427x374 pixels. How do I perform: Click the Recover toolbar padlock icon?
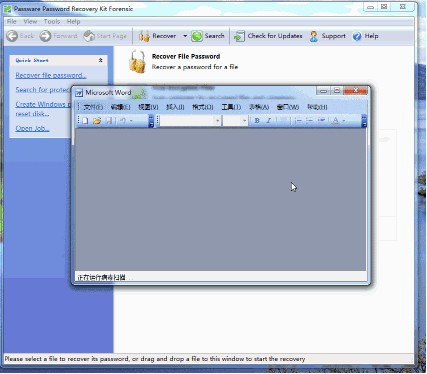pyautogui.click(x=144, y=36)
